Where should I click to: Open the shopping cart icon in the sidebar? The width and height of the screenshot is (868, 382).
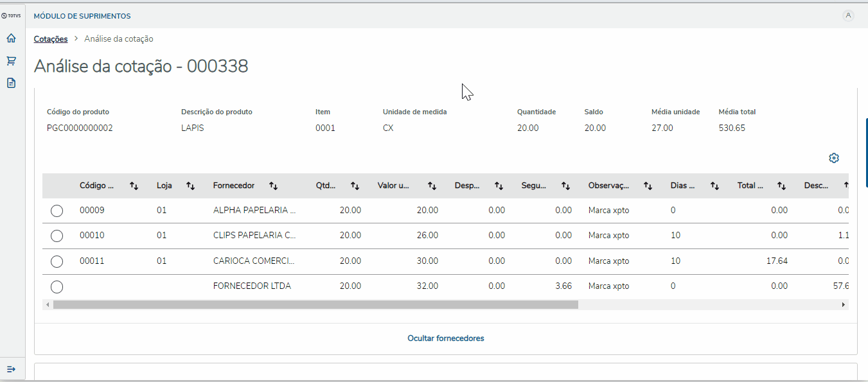coord(11,61)
